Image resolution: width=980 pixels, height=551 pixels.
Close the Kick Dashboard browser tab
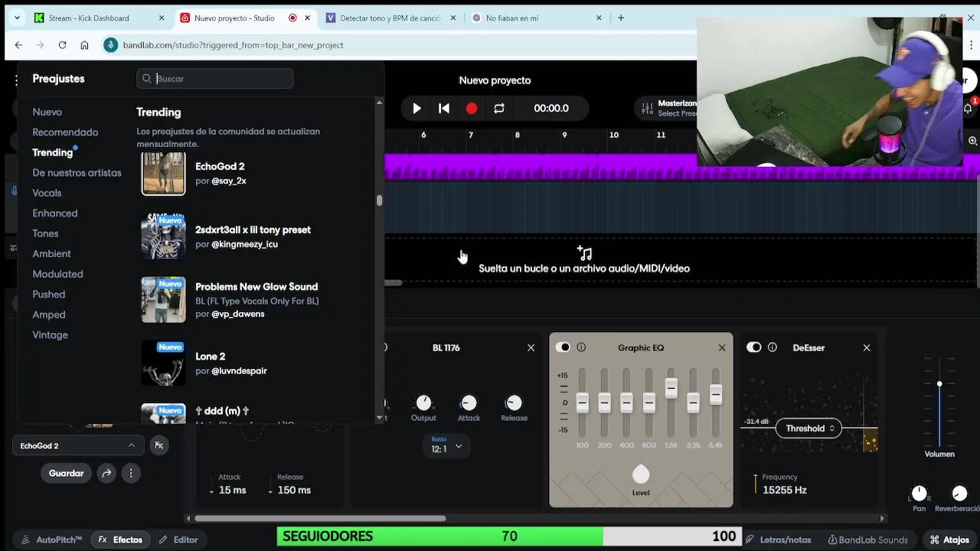pos(162,18)
